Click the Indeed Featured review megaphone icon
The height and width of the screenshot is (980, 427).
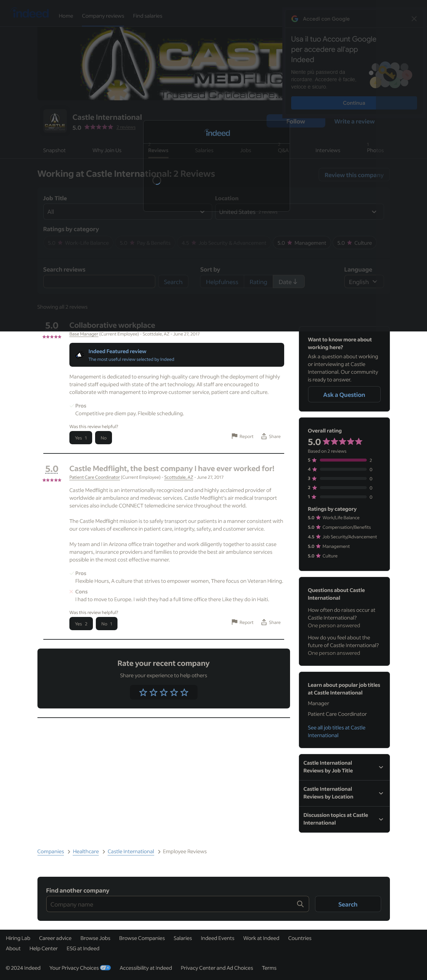pyautogui.click(x=79, y=355)
